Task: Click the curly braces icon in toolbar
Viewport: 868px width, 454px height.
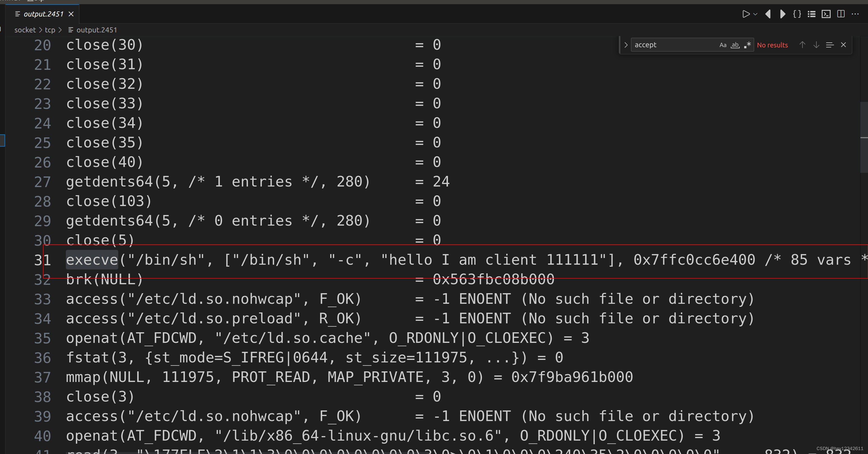Action: [797, 14]
